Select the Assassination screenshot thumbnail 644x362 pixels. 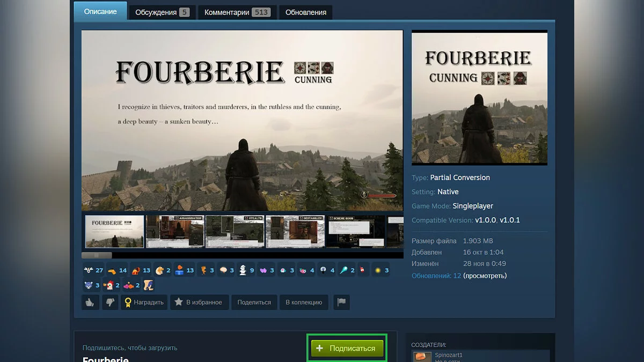[175, 232]
